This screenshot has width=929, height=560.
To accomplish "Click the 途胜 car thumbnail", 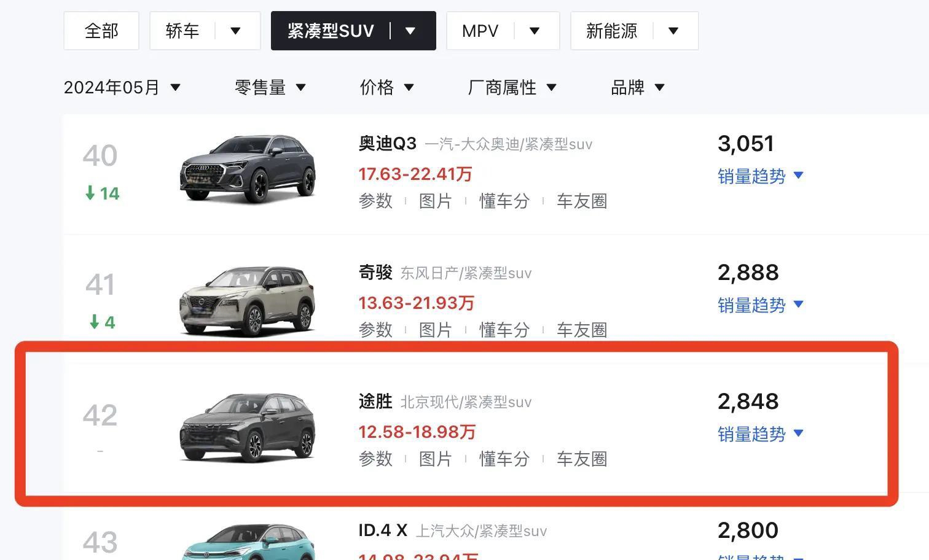I will [248, 427].
